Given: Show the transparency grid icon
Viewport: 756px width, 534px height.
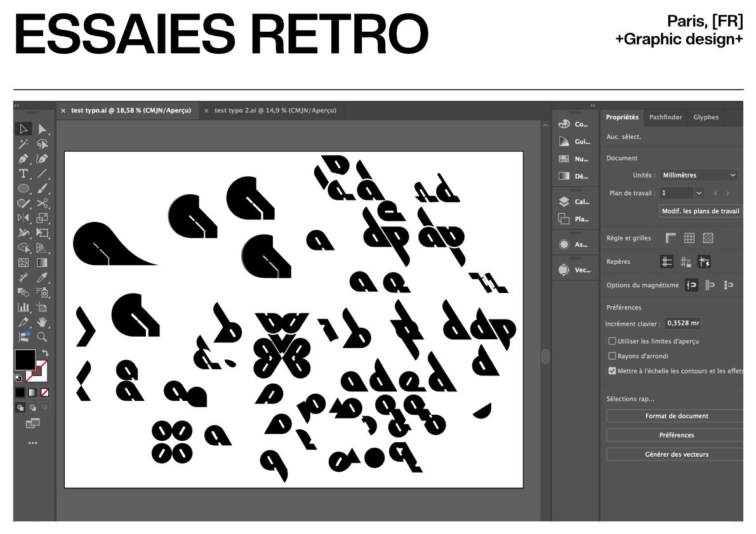Looking at the screenshot, I should 708,238.
